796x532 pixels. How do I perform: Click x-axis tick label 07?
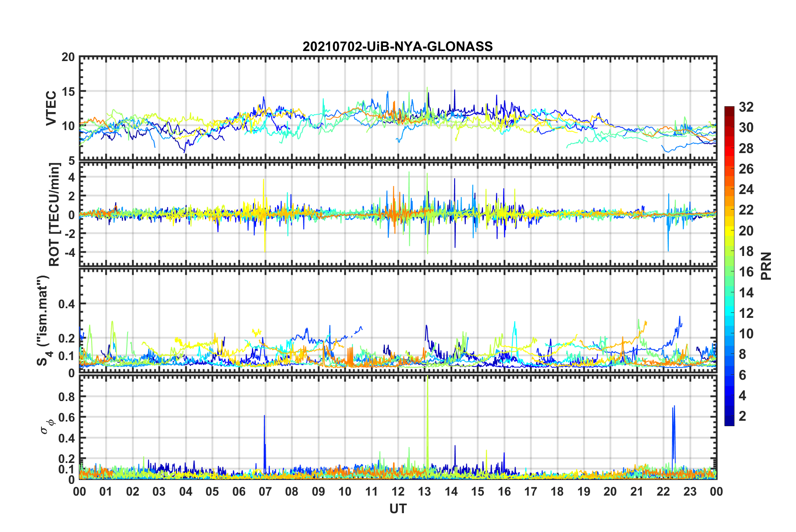pyautogui.click(x=265, y=491)
